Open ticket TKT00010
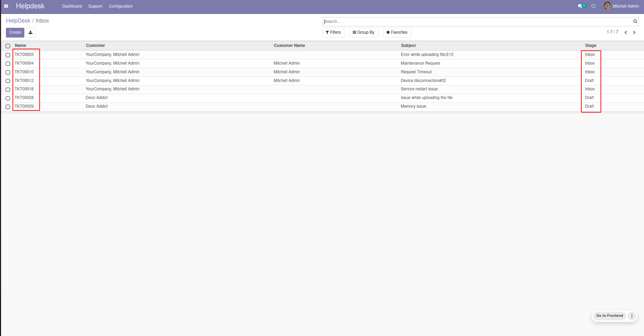 tap(24, 72)
